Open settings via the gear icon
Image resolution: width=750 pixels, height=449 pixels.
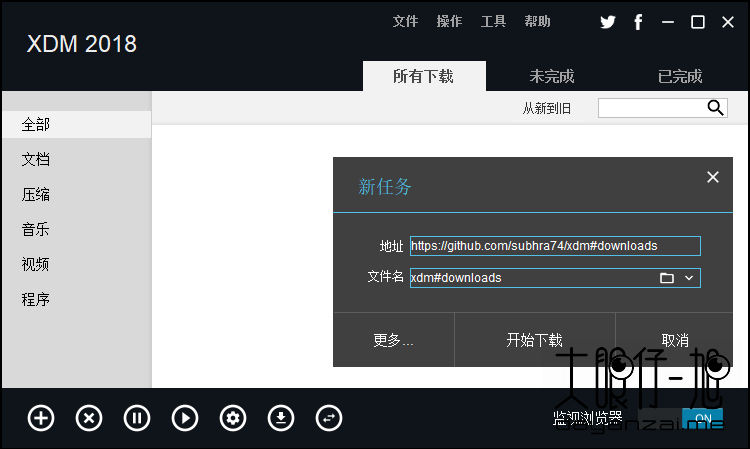(233, 418)
